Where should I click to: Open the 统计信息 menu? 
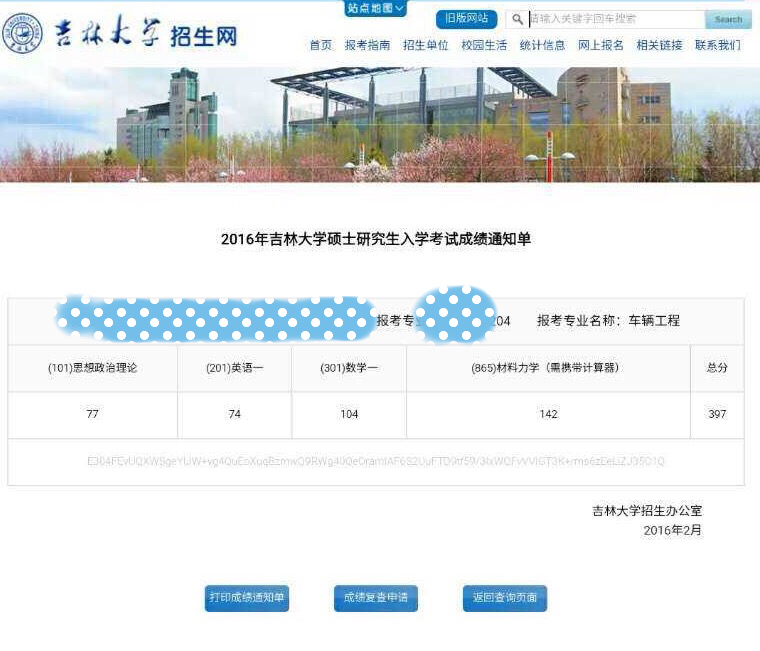point(542,45)
